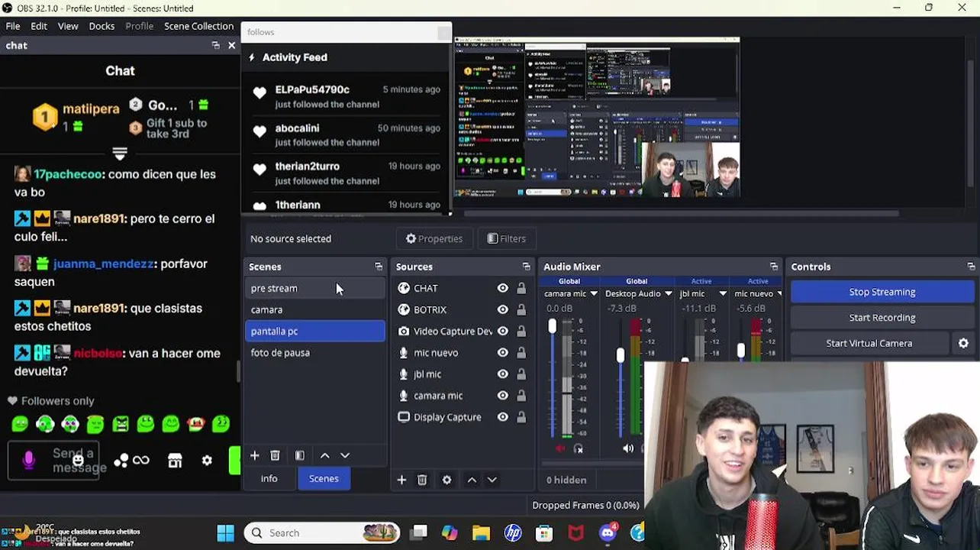Open source properties gear in Sources toolbar
Image resolution: width=980 pixels, height=550 pixels.
click(446, 480)
